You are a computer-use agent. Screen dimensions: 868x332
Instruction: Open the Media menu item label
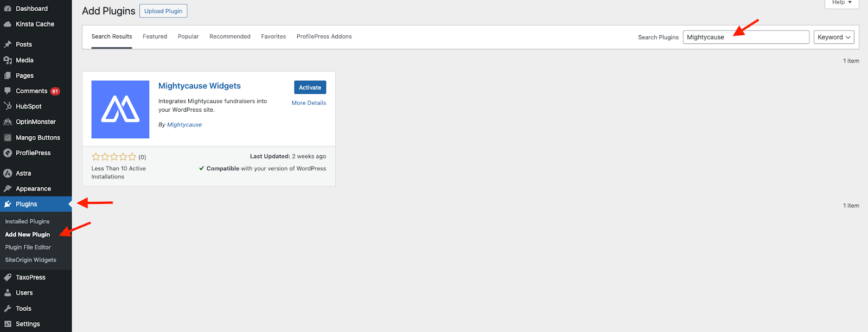coord(25,60)
